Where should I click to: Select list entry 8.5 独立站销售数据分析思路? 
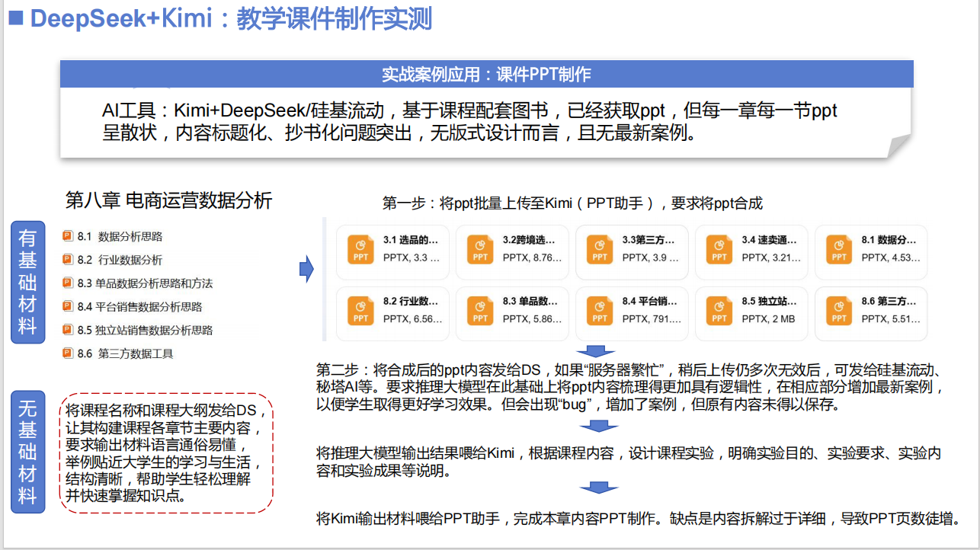(x=138, y=331)
